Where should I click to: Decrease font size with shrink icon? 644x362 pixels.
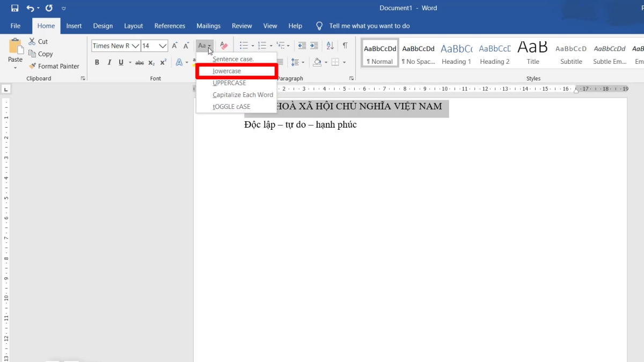[x=186, y=46]
